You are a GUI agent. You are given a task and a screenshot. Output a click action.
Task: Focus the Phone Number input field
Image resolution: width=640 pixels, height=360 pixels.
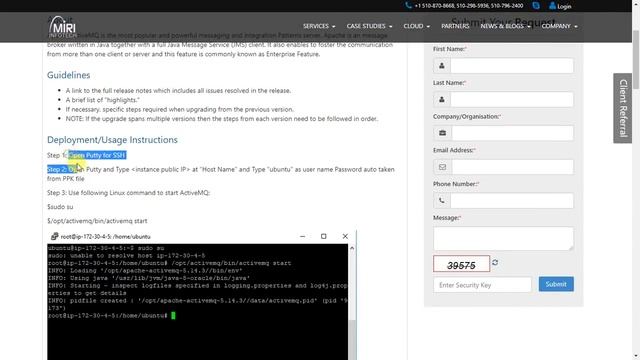point(511,201)
